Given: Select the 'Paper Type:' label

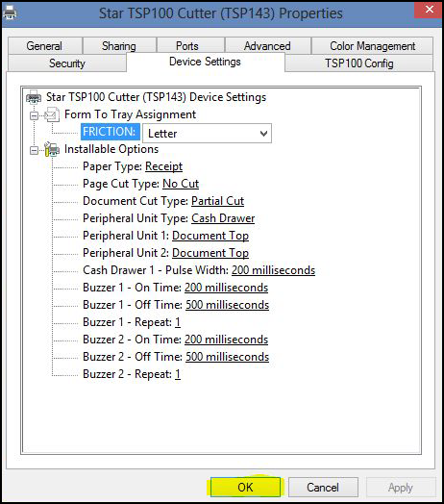Looking at the screenshot, I should 112,166.
